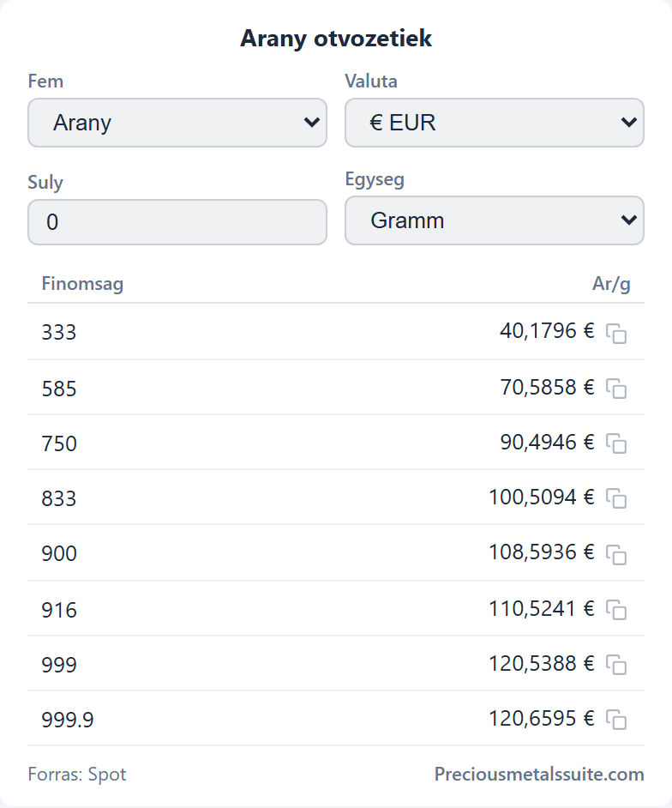Copy the 333 fineness price
This screenshot has width=672, height=808.
point(616,333)
